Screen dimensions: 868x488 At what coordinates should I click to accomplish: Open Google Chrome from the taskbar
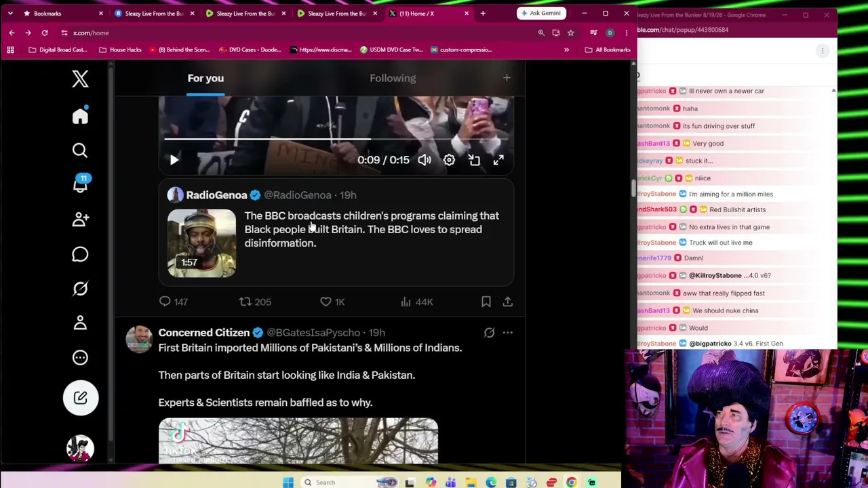(572, 483)
